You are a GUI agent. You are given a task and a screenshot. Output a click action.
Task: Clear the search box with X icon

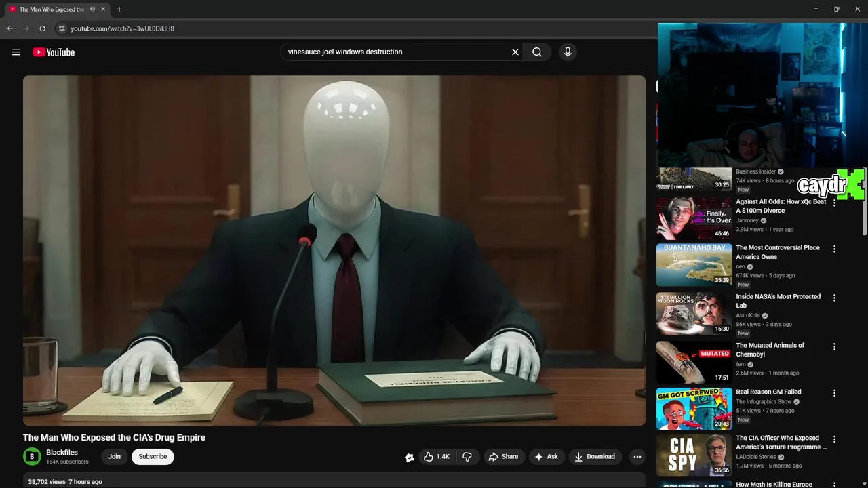[515, 52]
